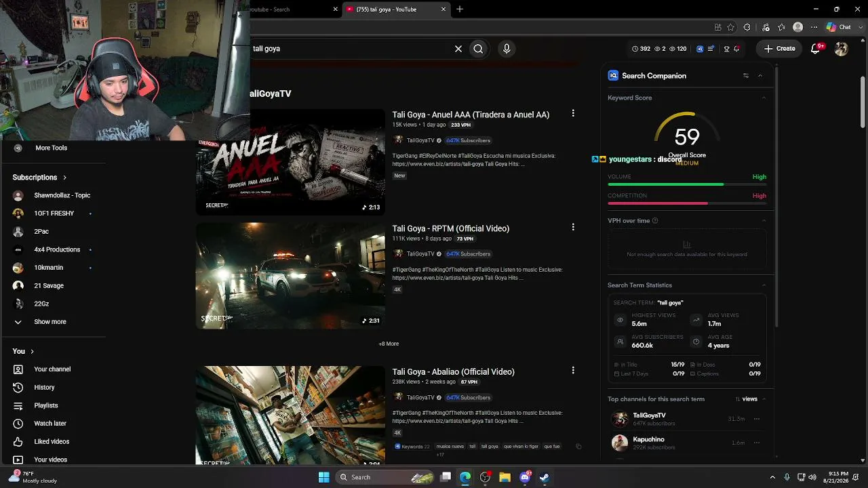Change the top channels sort by views
Viewport: 868px width, 488px height.
coord(746,399)
